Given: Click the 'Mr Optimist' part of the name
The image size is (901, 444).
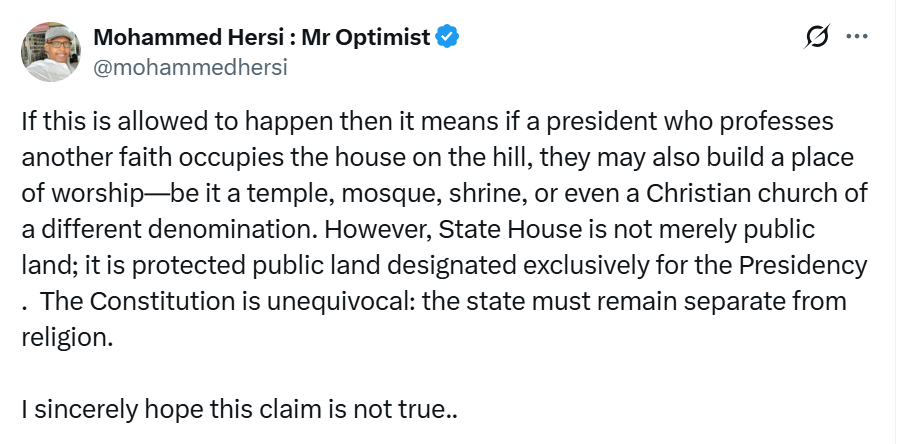Looking at the screenshot, I should [365, 37].
